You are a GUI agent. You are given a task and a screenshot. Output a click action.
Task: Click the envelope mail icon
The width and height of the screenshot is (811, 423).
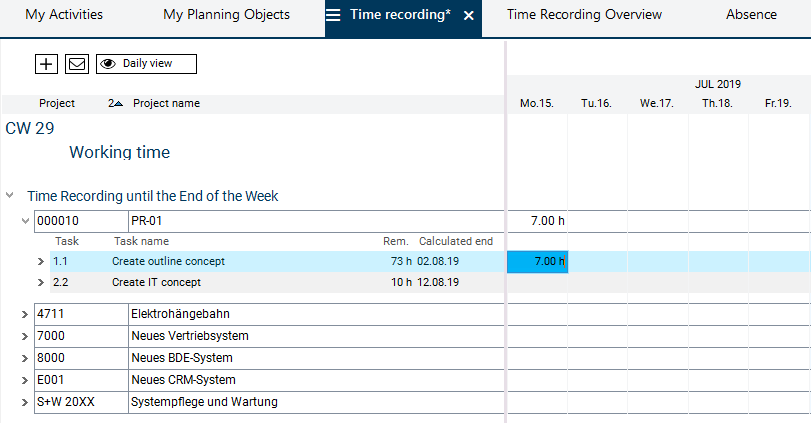pyautogui.click(x=77, y=64)
